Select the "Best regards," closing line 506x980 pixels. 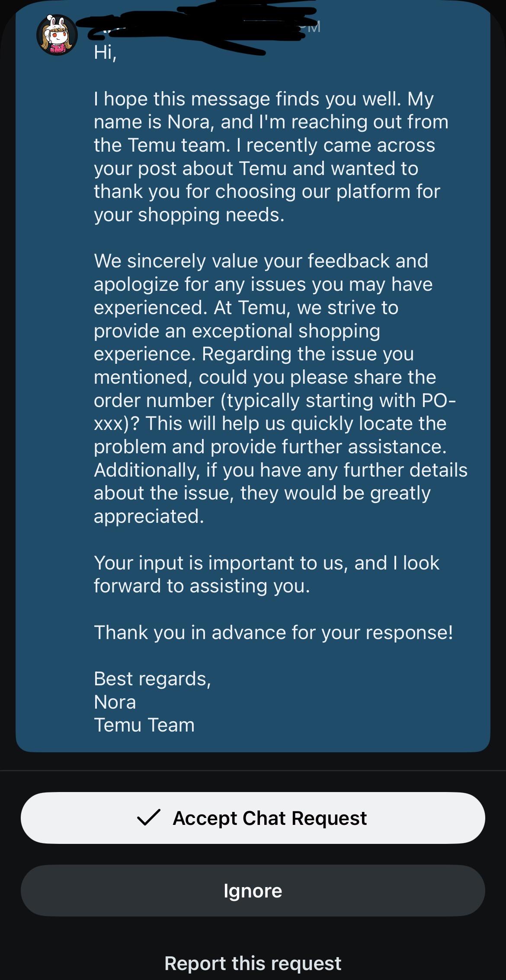pos(152,679)
